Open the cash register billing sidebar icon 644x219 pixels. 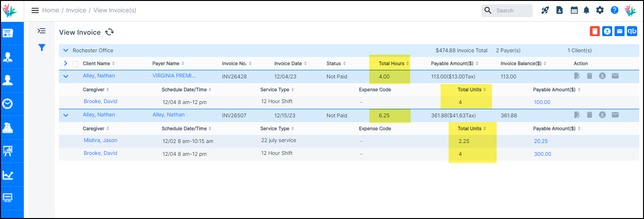8,128
